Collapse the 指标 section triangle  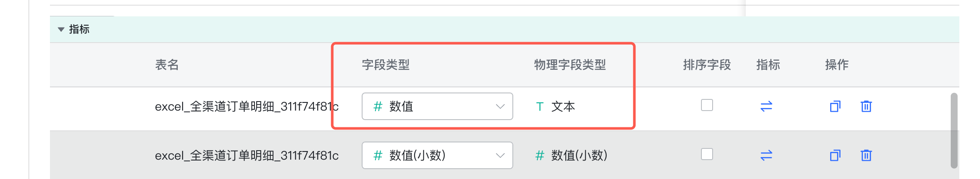tap(61, 29)
